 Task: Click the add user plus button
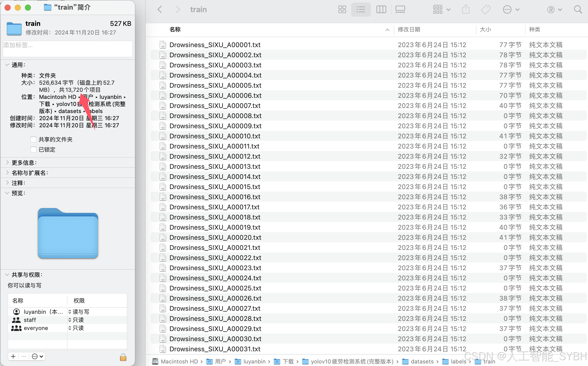point(13,356)
